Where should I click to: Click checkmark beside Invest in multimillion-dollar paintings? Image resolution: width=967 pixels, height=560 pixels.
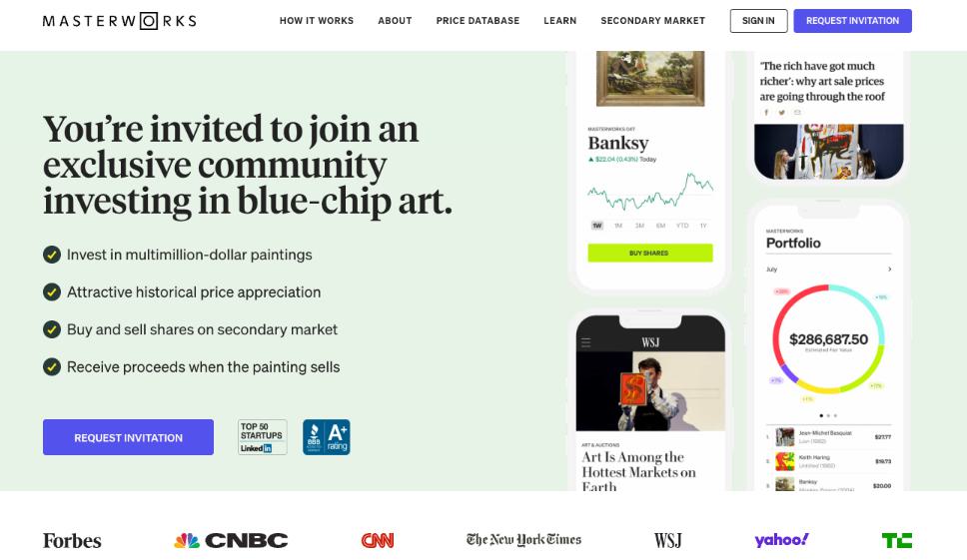tap(52, 255)
